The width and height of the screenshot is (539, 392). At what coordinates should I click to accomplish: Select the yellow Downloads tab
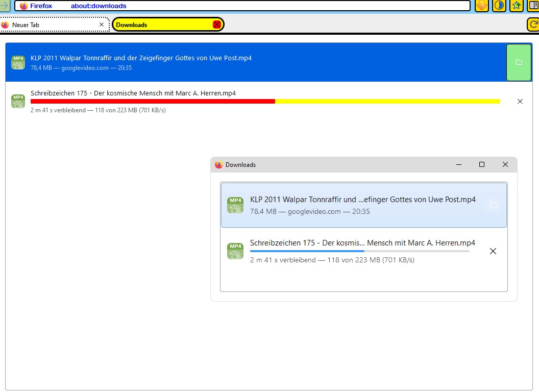pyautogui.click(x=168, y=24)
